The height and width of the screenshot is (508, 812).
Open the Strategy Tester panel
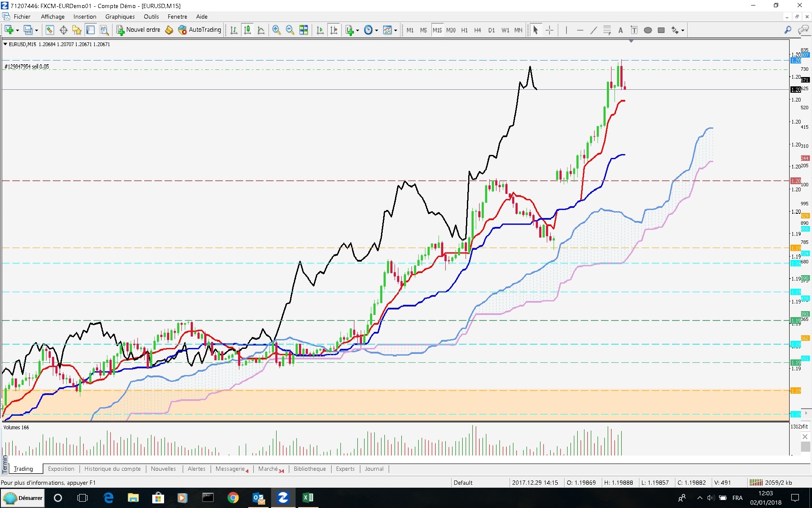[x=104, y=30]
